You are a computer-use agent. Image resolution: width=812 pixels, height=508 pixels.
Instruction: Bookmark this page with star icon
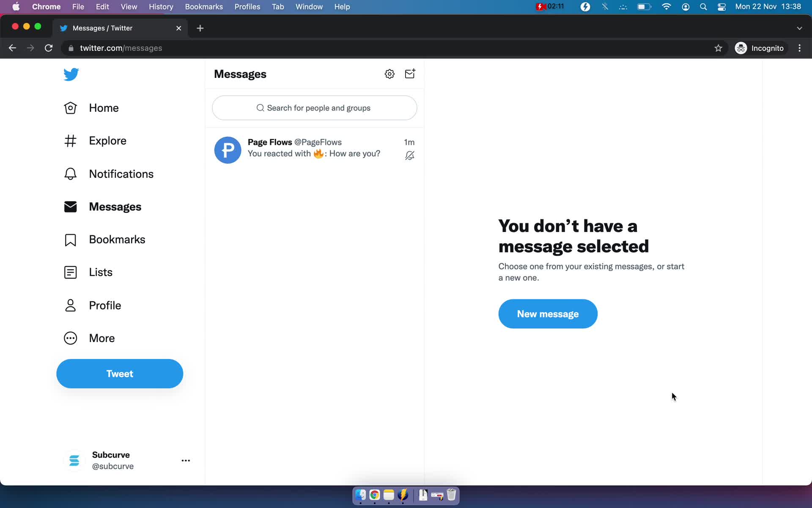[x=718, y=48]
